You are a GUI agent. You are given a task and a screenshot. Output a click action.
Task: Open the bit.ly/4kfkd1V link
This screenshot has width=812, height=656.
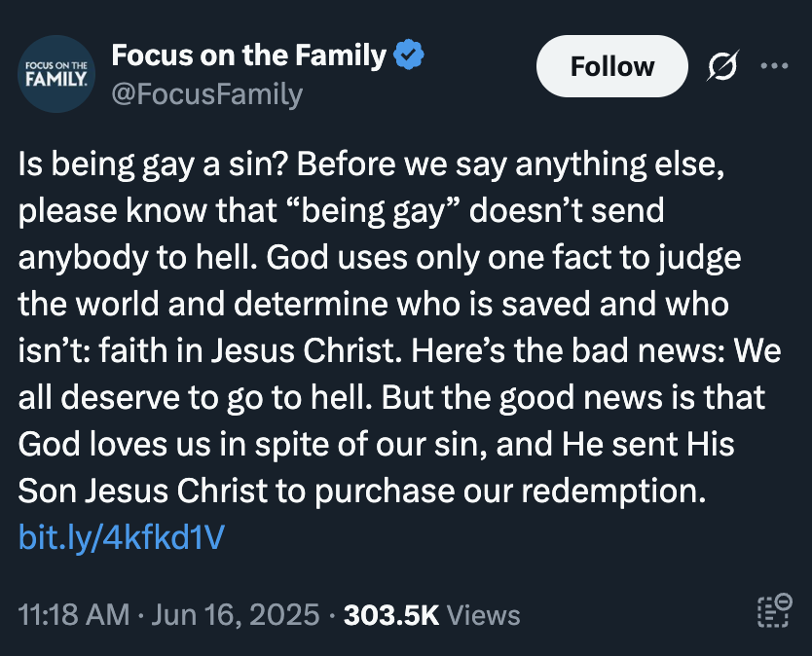point(121,536)
